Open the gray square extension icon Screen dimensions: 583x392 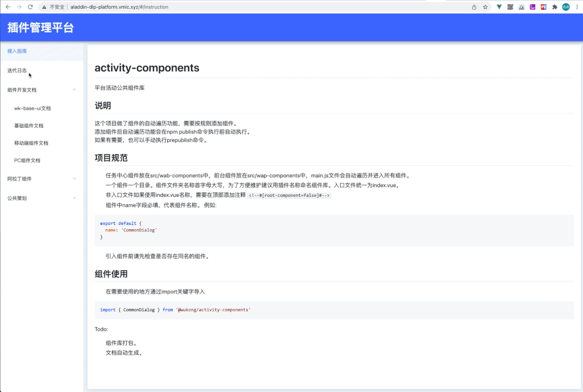pyautogui.click(x=521, y=6)
